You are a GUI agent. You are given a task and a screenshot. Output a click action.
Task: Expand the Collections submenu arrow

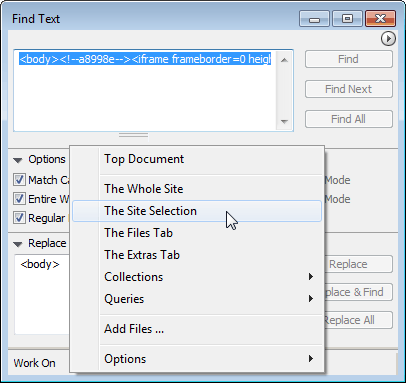(311, 276)
